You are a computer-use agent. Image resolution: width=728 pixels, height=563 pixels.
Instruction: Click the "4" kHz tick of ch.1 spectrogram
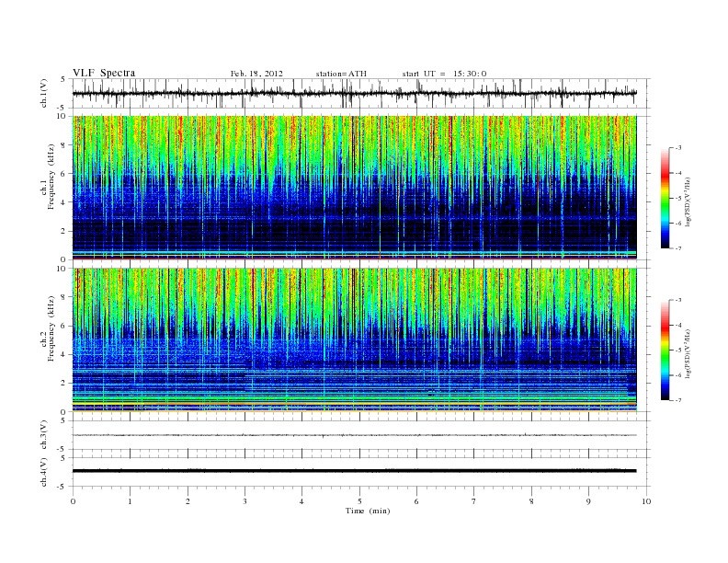tap(63, 202)
